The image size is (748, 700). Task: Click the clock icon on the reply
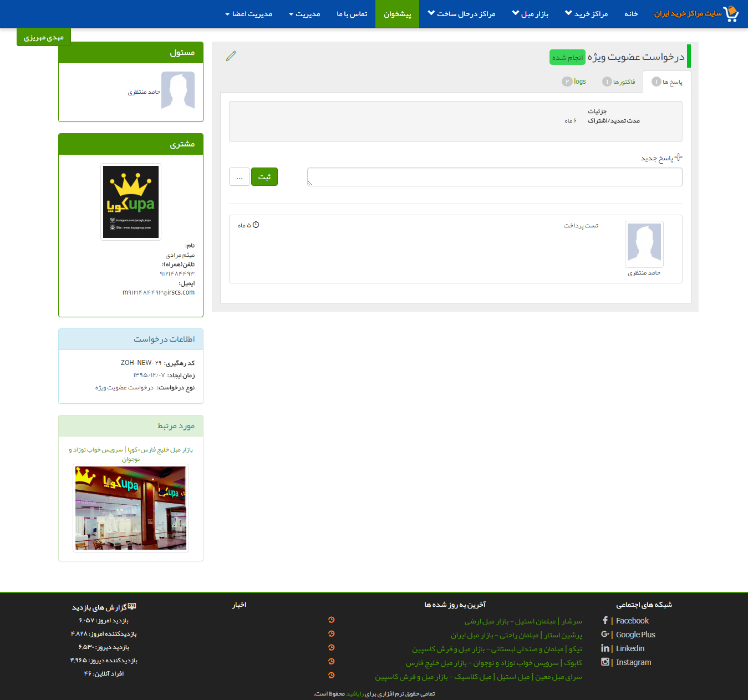[x=256, y=225]
